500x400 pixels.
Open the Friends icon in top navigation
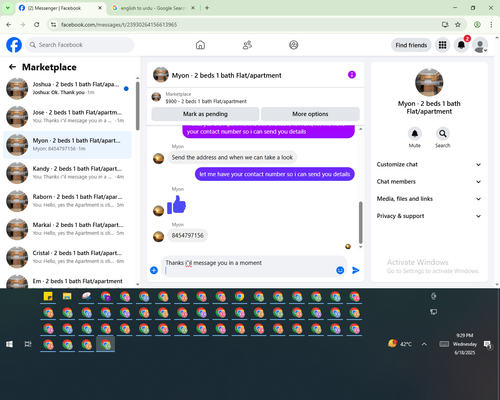[247, 45]
